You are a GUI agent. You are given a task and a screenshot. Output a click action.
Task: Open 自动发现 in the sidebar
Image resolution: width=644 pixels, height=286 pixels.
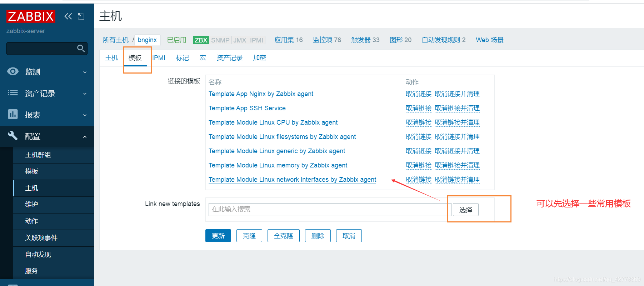[54, 255]
